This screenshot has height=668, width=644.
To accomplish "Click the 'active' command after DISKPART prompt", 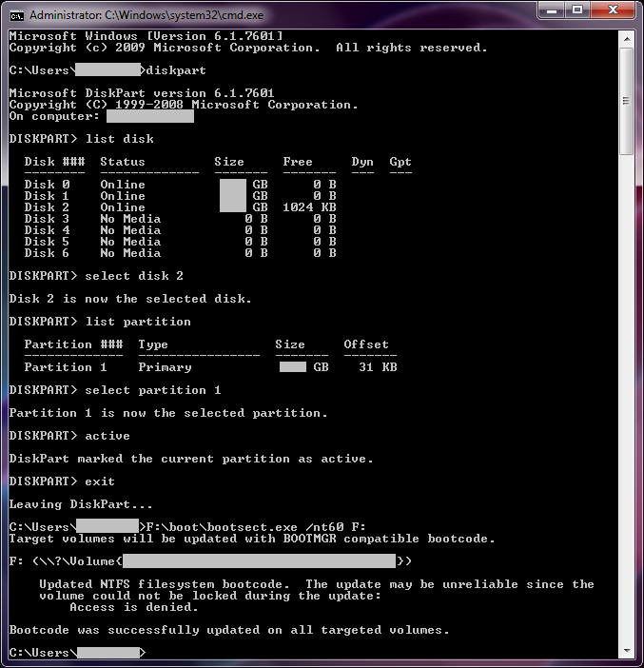I will (x=107, y=436).
